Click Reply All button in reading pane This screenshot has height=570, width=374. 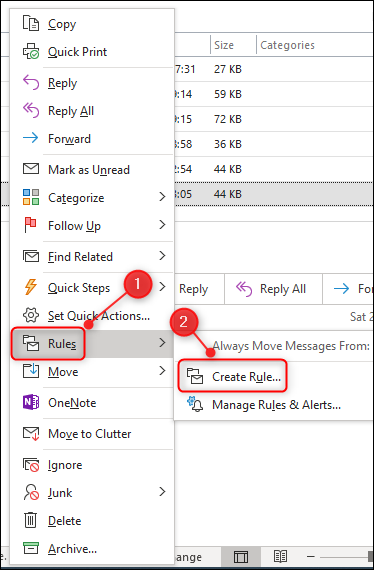[273, 289]
